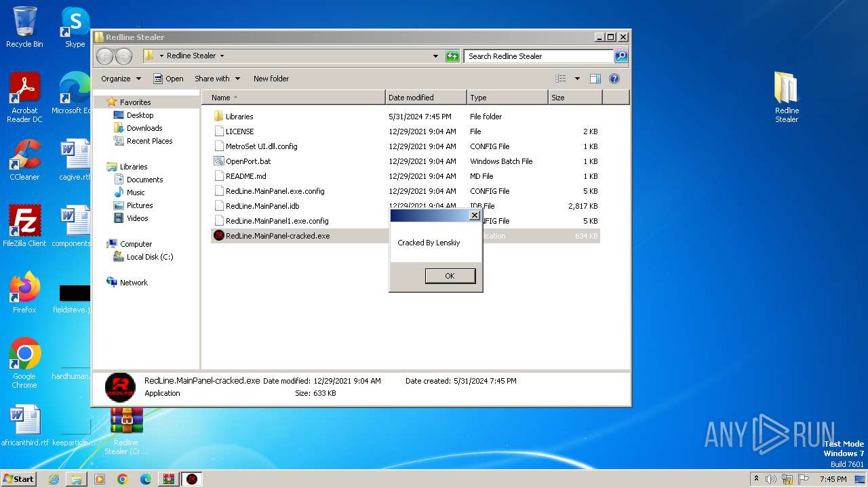Open Desktop in the navigation pane

coord(140,115)
